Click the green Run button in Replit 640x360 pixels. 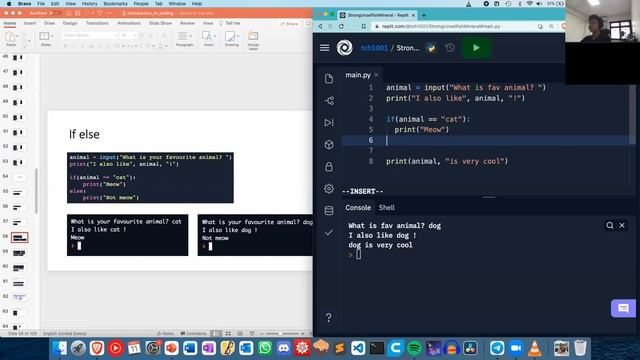[476, 48]
